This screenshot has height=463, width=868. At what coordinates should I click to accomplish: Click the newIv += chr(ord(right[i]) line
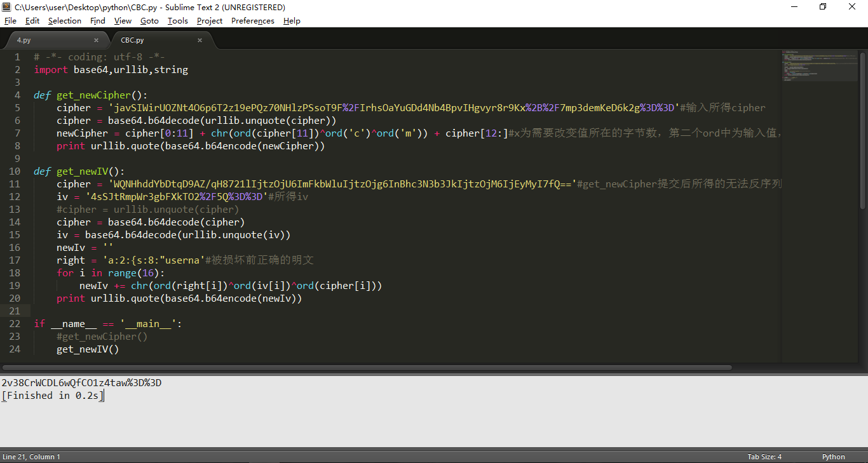point(231,286)
